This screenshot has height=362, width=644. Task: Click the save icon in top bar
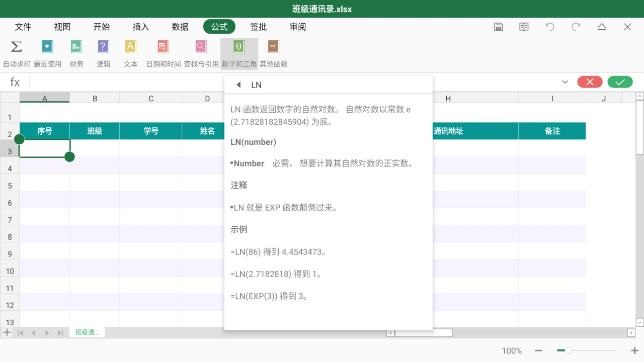click(x=499, y=27)
